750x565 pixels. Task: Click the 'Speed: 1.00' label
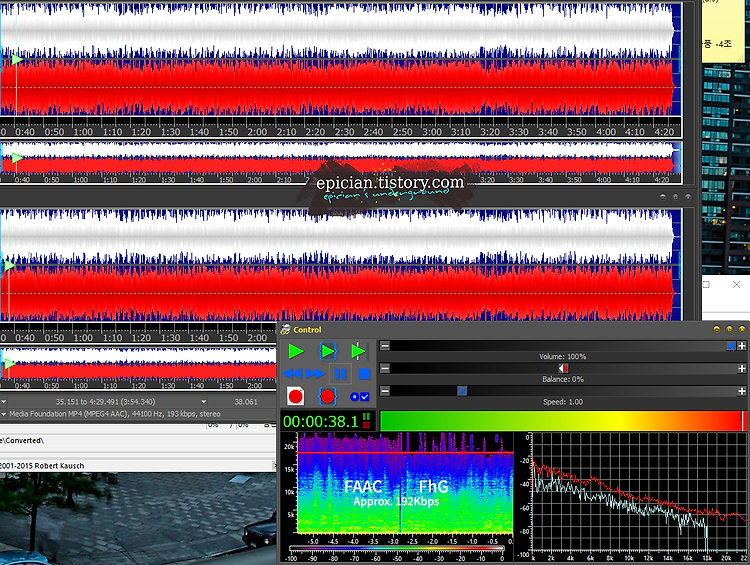click(x=562, y=402)
